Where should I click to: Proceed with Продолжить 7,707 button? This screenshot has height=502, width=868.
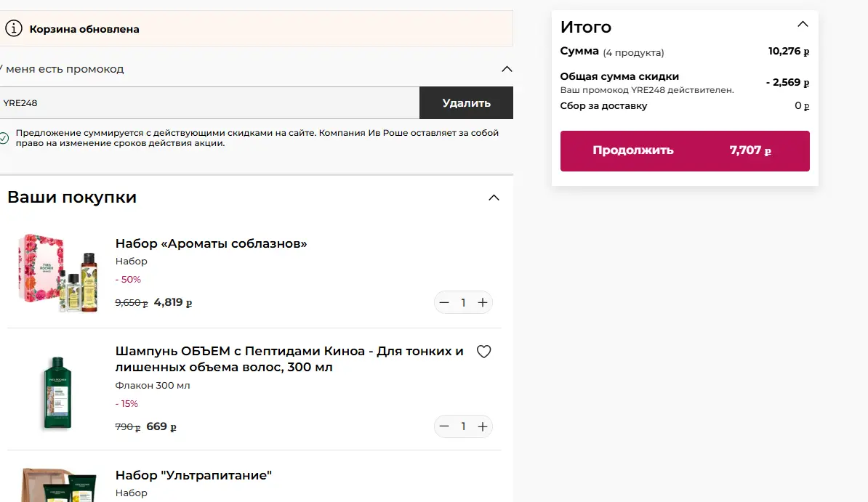click(x=684, y=150)
